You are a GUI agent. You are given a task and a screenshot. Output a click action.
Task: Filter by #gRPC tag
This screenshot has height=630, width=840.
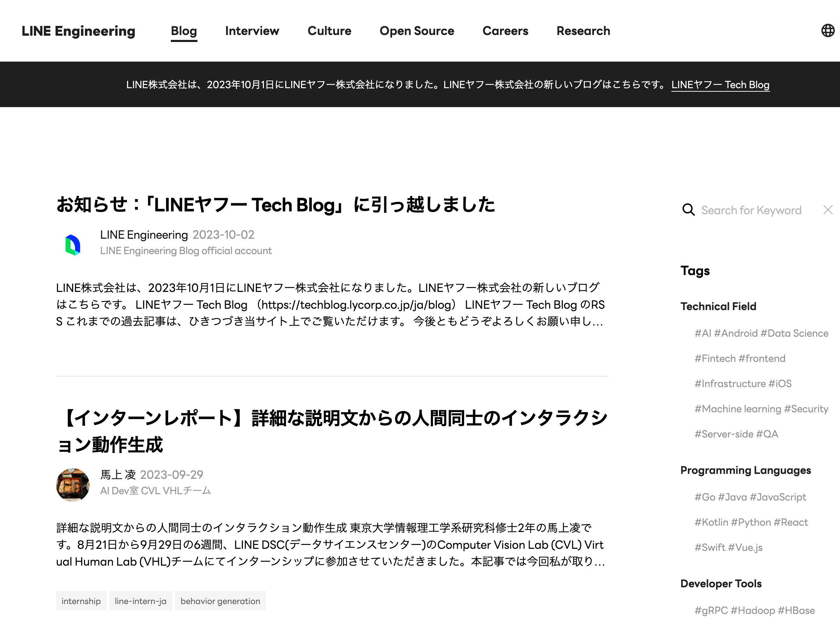711,610
